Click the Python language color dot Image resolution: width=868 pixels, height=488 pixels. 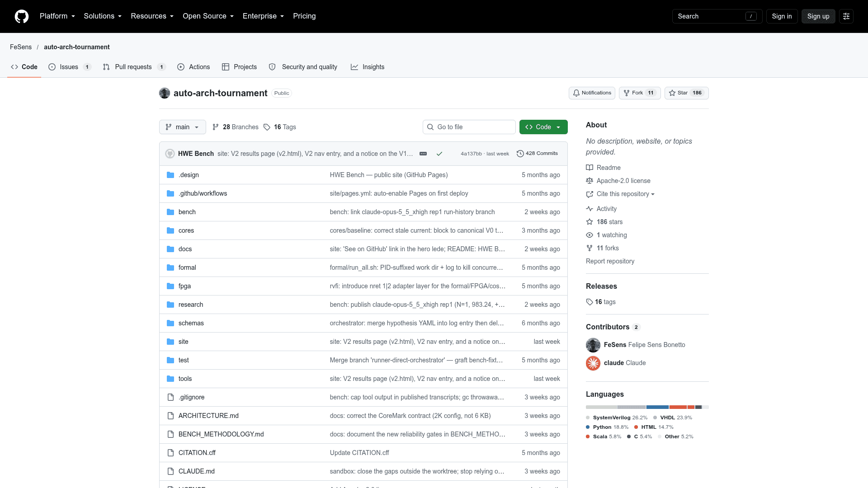click(x=588, y=427)
